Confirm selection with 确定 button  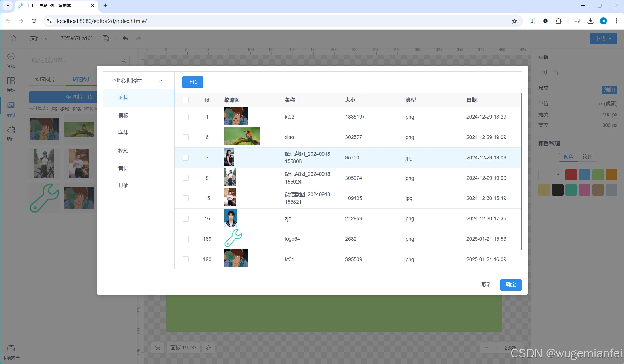click(x=510, y=285)
